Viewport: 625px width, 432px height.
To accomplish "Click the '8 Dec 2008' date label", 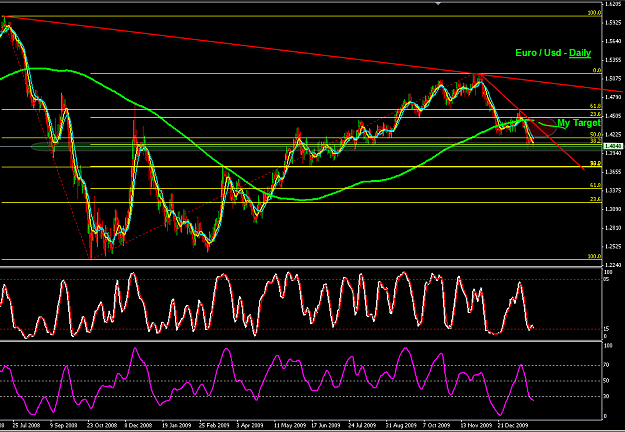I will [x=139, y=425].
